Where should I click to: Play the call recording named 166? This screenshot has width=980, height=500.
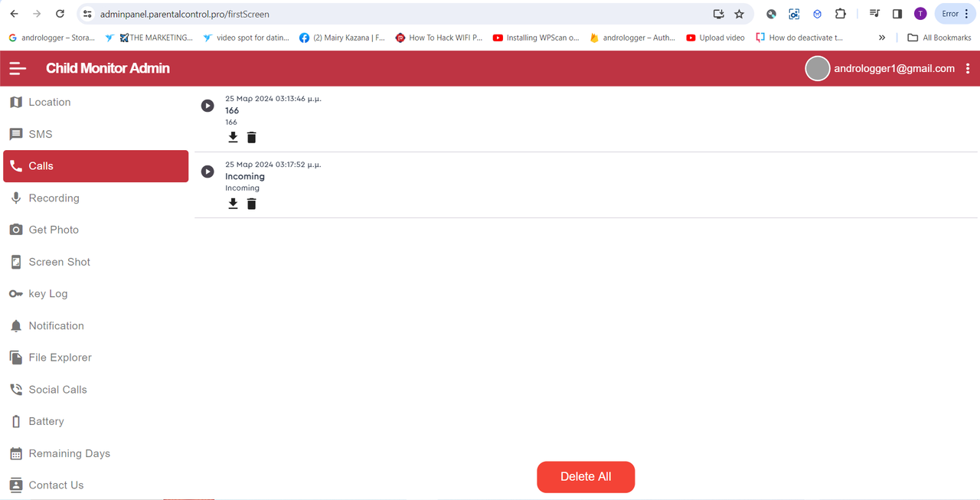click(207, 106)
